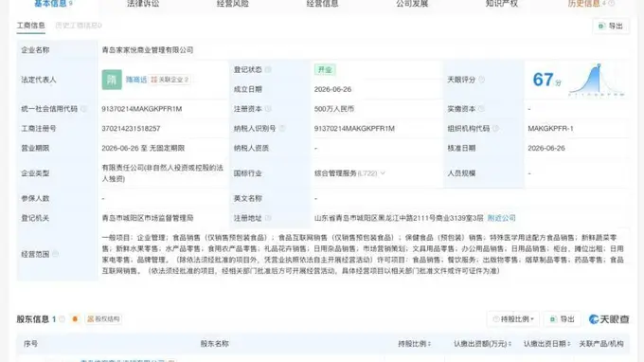
Task: Export shareholder info with the lower 导出 button
Action: pyautogui.click(x=563, y=319)
